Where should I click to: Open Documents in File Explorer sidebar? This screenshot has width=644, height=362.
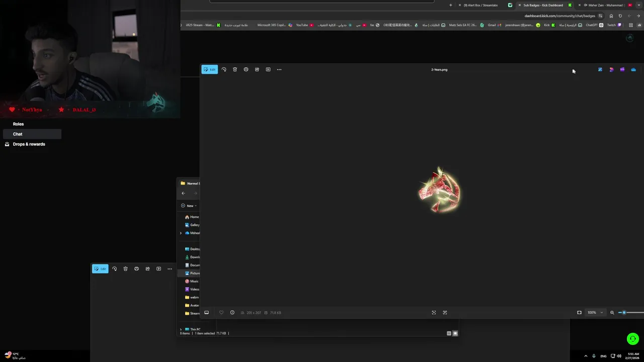[192, 265]
